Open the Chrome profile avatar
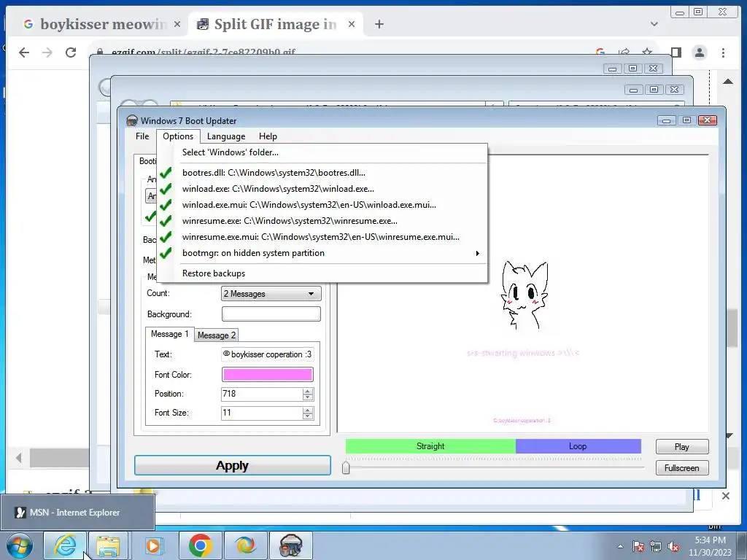This screenshot has width=747, height=560. pyautogui.click(x=700, y=52)
